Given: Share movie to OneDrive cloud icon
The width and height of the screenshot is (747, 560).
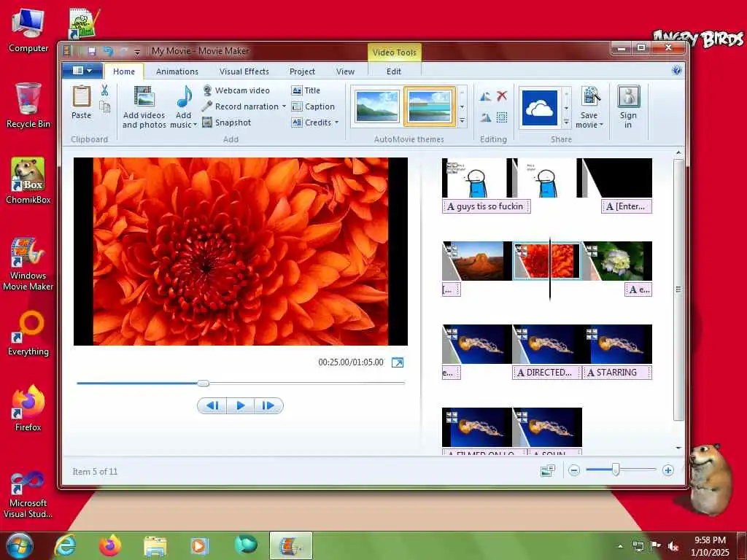Looking at the screenshot, I should coord(539,108).
